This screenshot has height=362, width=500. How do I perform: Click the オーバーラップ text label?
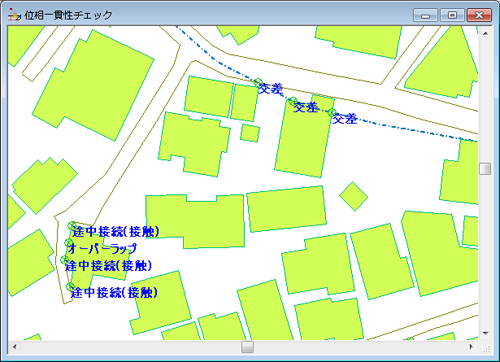(102, 248)
